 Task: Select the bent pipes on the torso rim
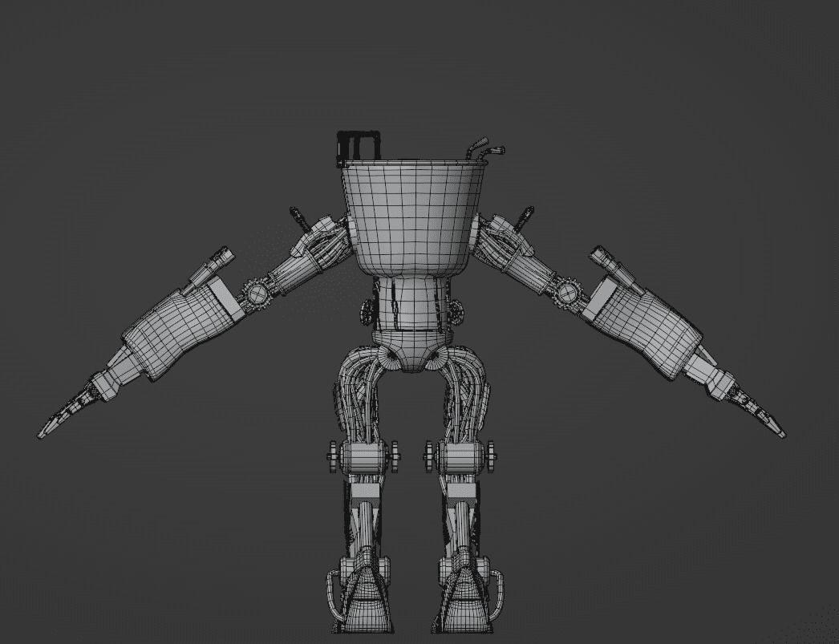coord(484,148)
